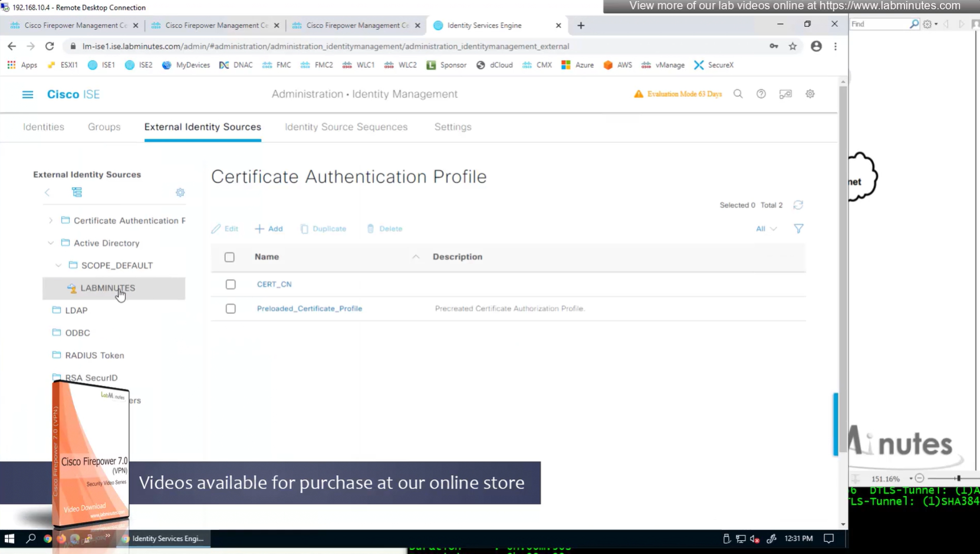Image resolution: width=980 pixels, height=554 pixels.
Task: Click the Add button
Action: [x=269, y=229]
